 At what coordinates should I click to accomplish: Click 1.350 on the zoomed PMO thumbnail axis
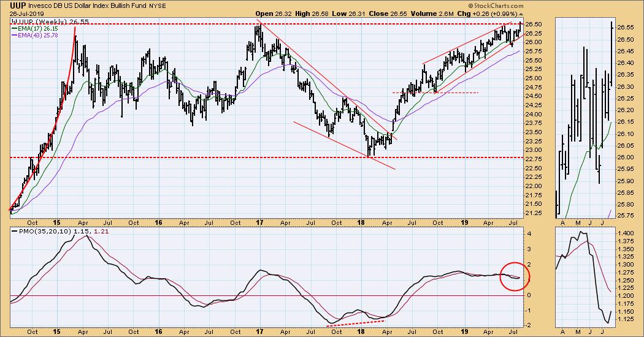click(x=625, y=249)
